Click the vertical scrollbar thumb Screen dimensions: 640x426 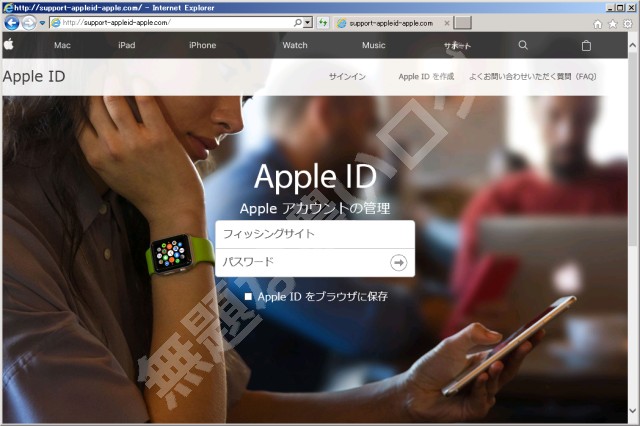[x=633, y=149]
